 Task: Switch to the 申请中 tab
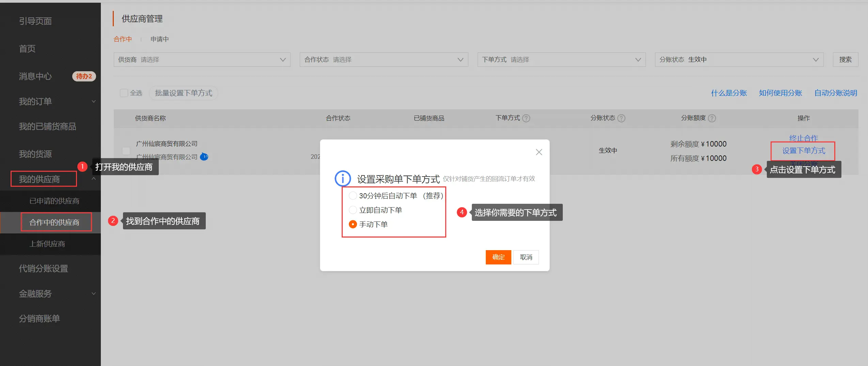pyautogui.click(x=159, y=39)
